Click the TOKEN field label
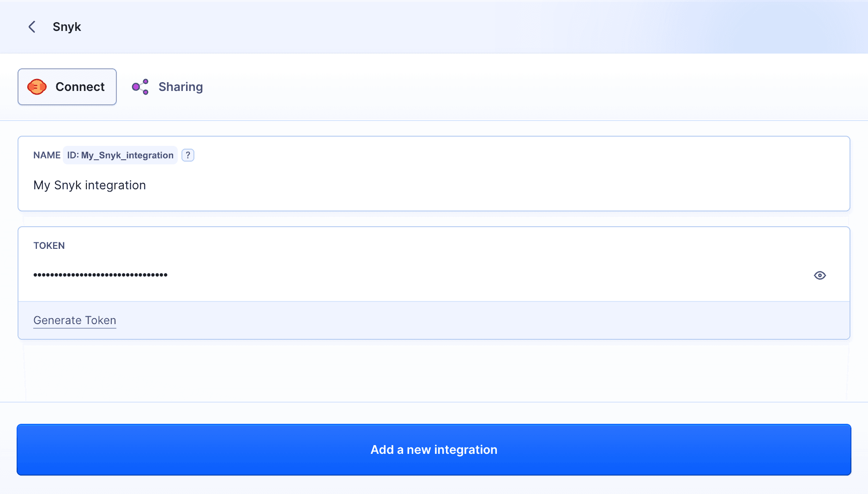 tap(49, 246)
